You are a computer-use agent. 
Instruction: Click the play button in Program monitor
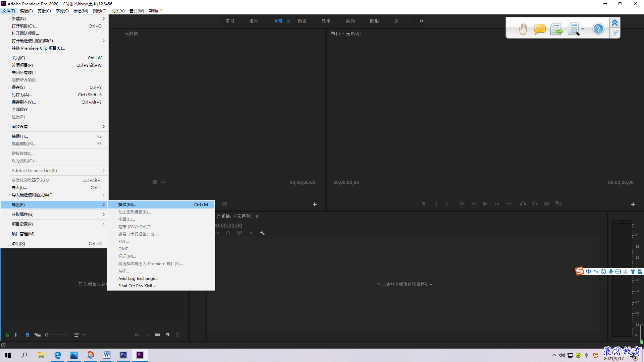[x=485, y=204]
